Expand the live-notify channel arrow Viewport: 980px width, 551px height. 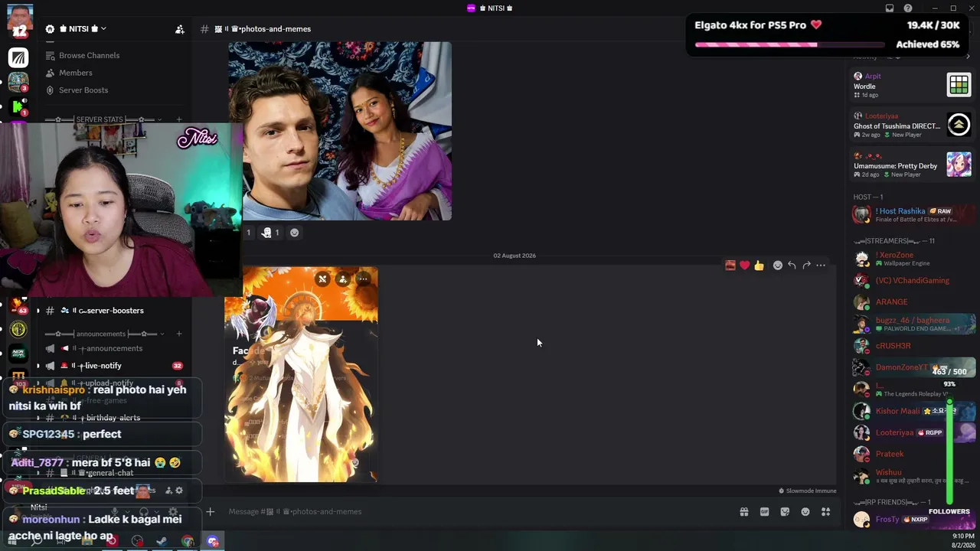click(38, 366)
